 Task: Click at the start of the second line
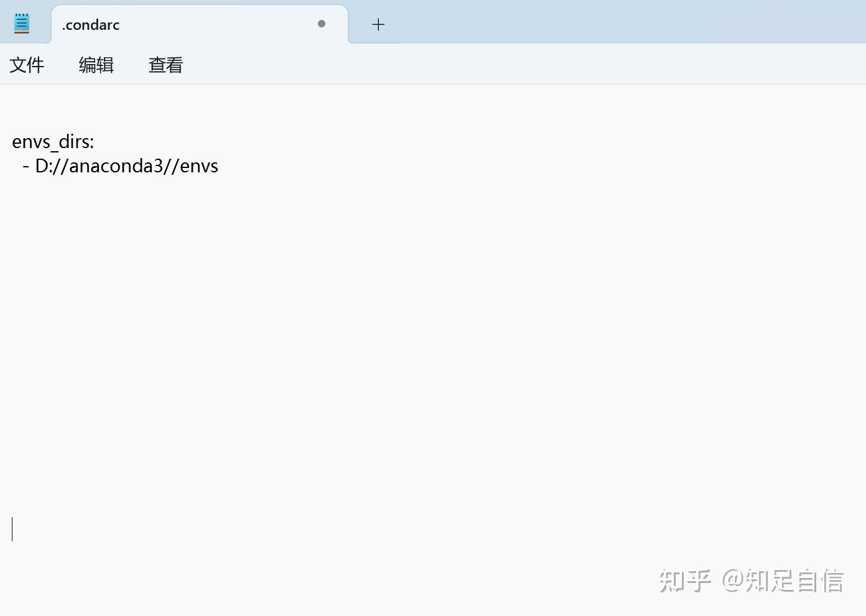click(x=14, y=166)
